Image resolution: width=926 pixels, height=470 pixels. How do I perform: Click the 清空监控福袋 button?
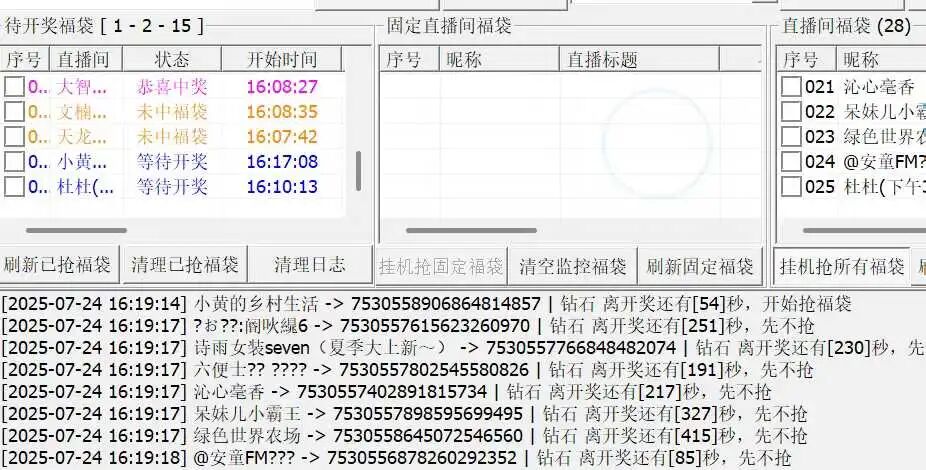tap(572, 266)
